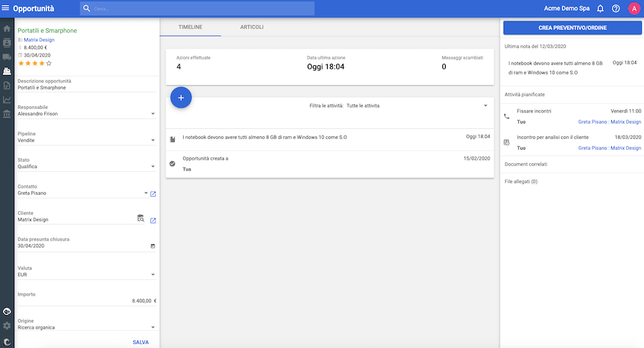The image size is (644, 348).
Task: Open the help question mark icon
Action: click(x=615, y=8)
